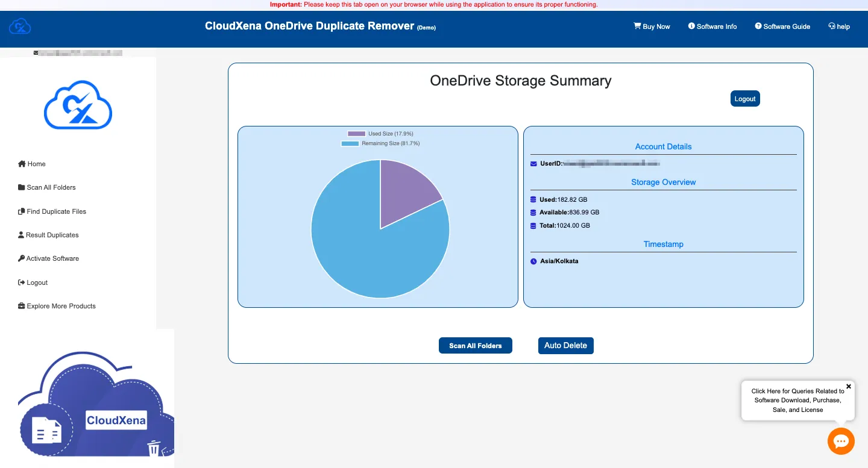868x468 pixels.
Task: Click the Buy Now cart icon
Action: [637, 27]
